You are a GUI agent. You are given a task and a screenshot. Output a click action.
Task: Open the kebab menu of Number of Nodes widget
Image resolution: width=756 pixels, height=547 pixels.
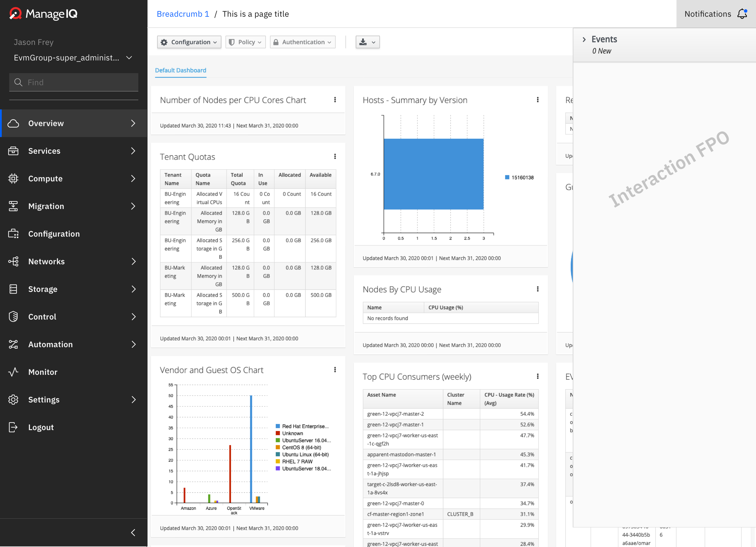[x=335, y=100]
